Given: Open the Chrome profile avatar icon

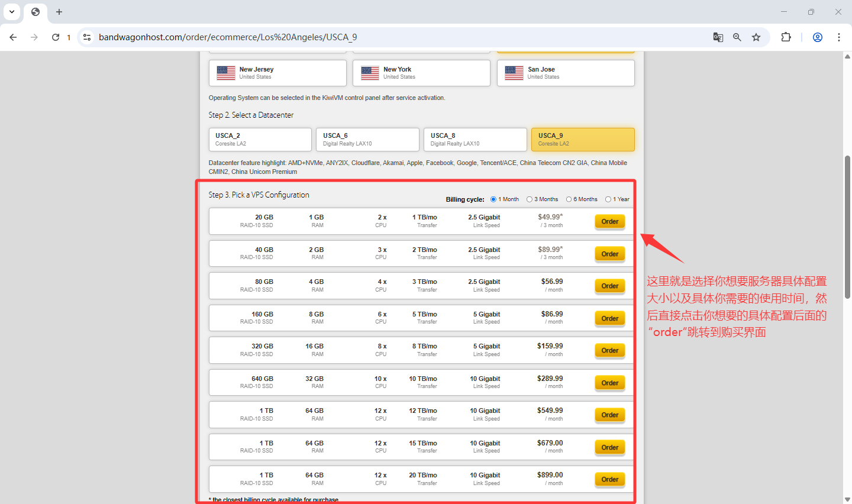Looking at the screenshot, I should coord(818,37).
